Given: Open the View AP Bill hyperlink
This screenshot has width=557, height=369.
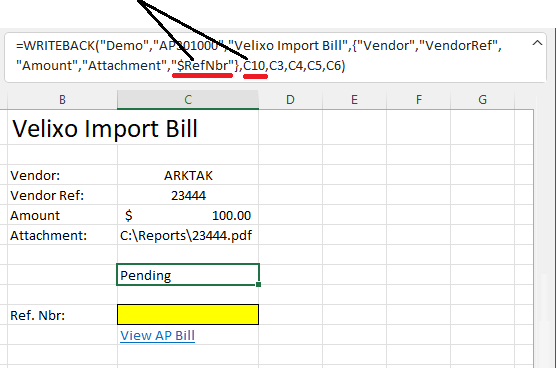Looking at the screenshot, I should (x=157, y=336).
